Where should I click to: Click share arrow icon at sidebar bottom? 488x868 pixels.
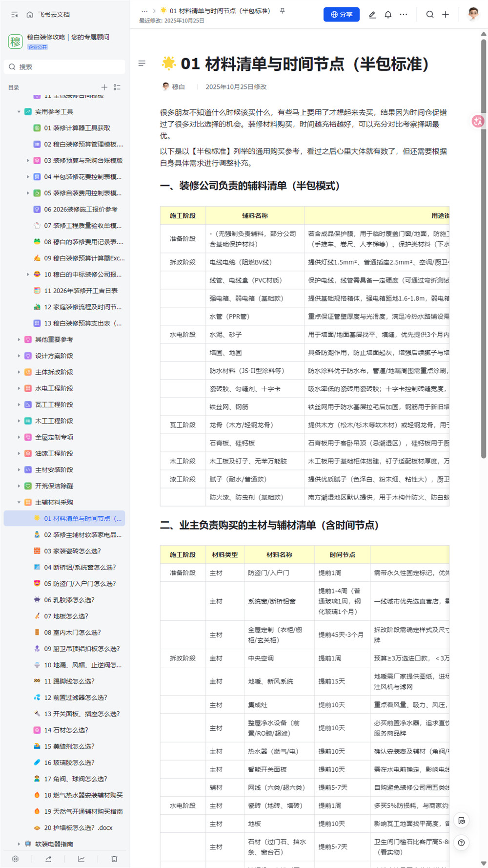(x=48, y=859)
